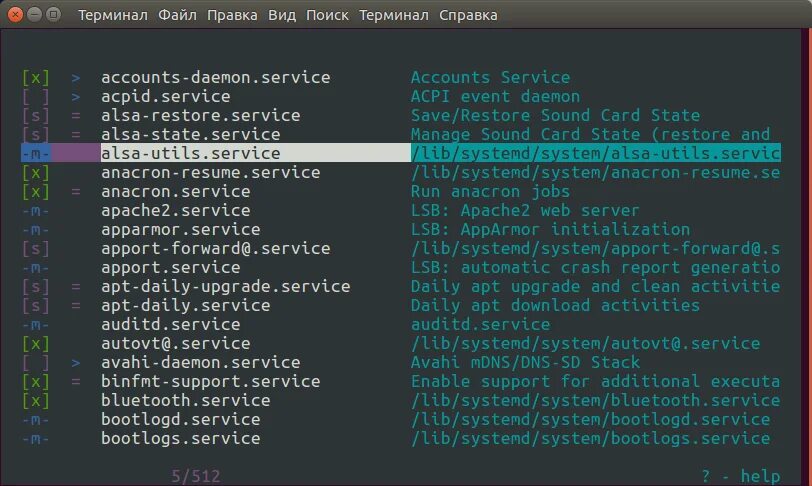Open the Правка menu

coord(232,15)
